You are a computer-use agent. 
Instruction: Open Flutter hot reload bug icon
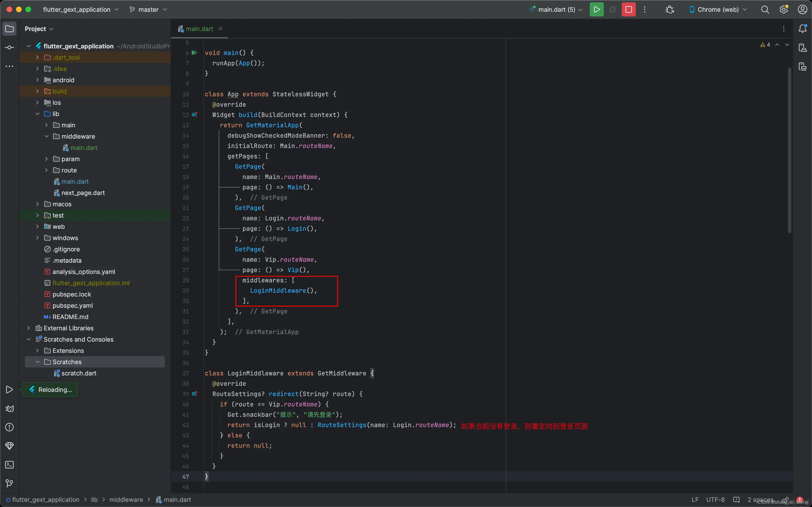[x=669, y=9]
